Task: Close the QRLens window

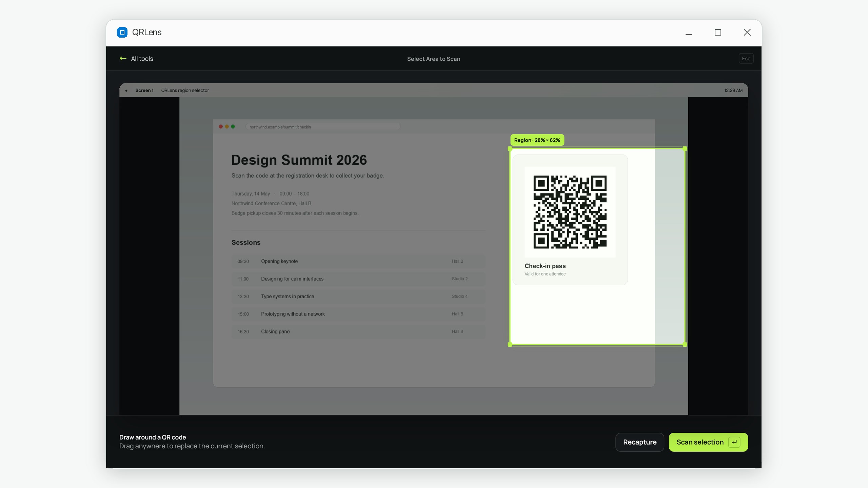Action: click(747, 33)
